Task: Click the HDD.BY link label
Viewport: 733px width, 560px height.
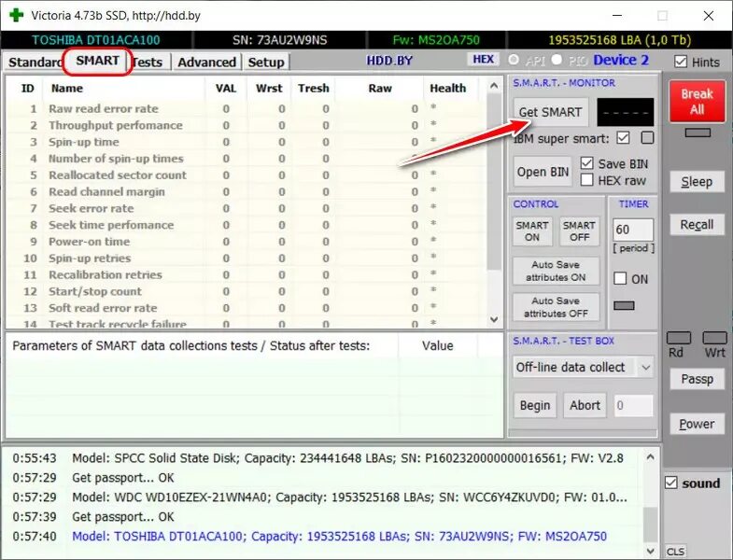Action: (x=389, y=61)
